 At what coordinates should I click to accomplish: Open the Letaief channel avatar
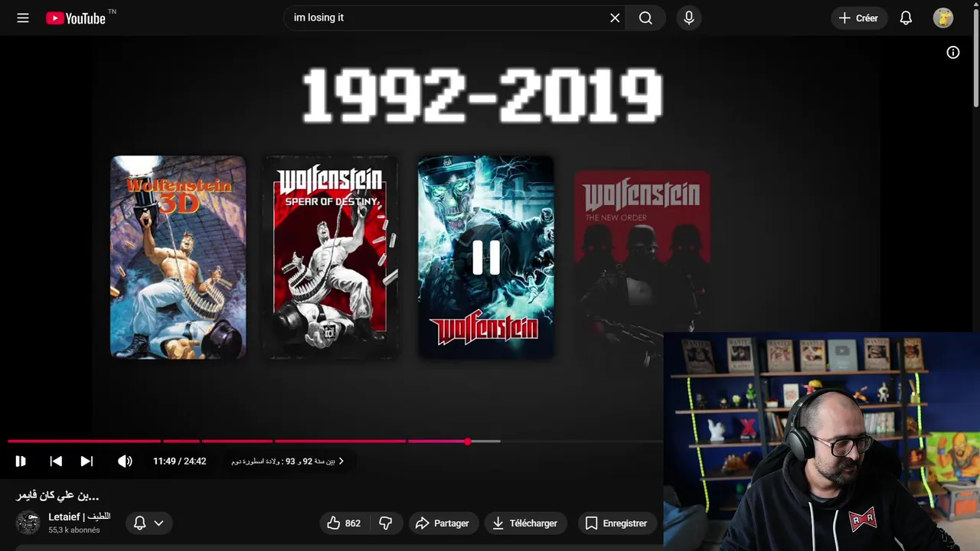(28, 523)
